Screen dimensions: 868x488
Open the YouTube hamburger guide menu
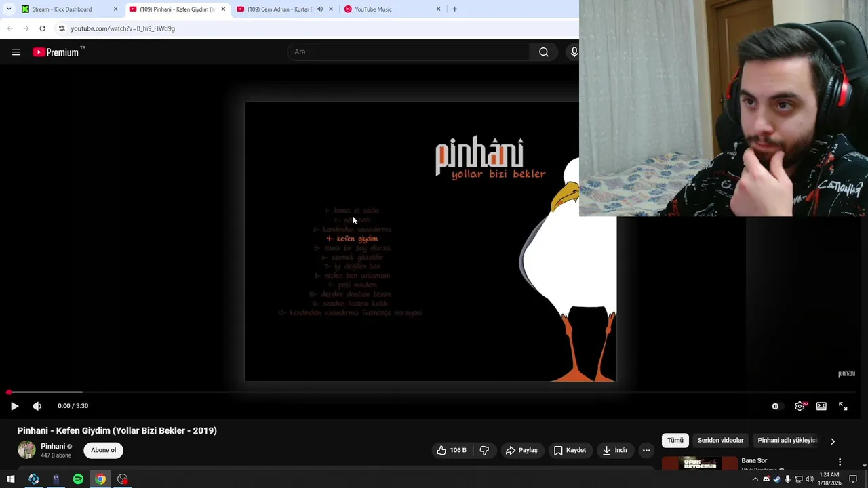16,52
